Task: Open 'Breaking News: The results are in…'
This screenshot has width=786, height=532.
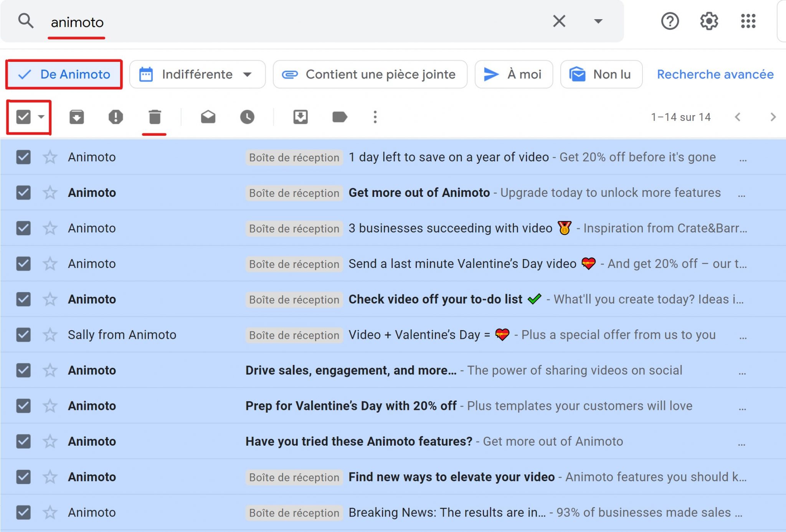Action: pos(447,512)
